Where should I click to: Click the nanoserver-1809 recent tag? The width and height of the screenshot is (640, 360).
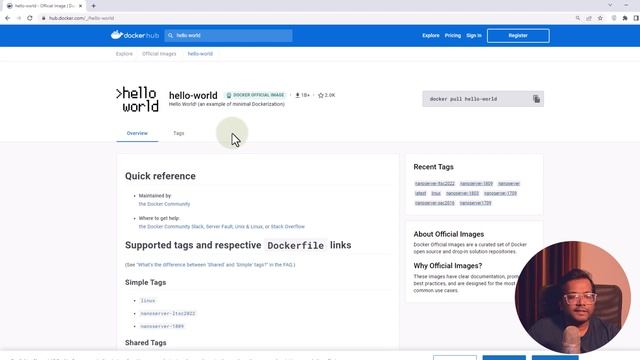[476, 184]
